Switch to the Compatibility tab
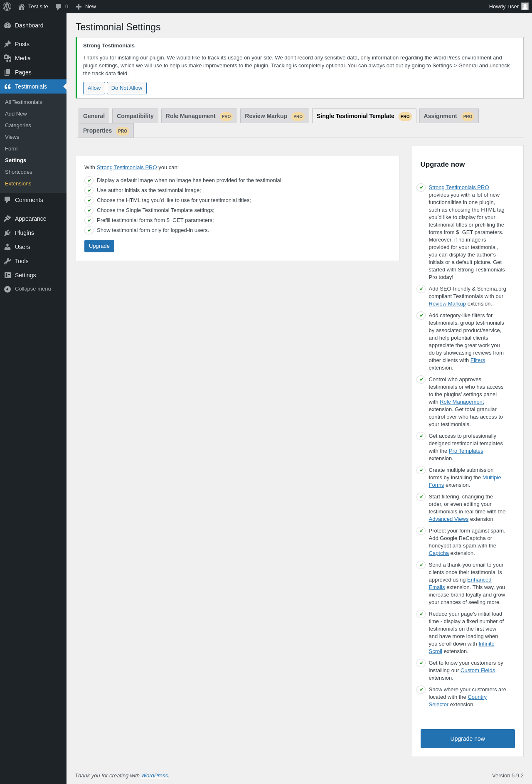 pyautogui.click(x=135, y=116)
